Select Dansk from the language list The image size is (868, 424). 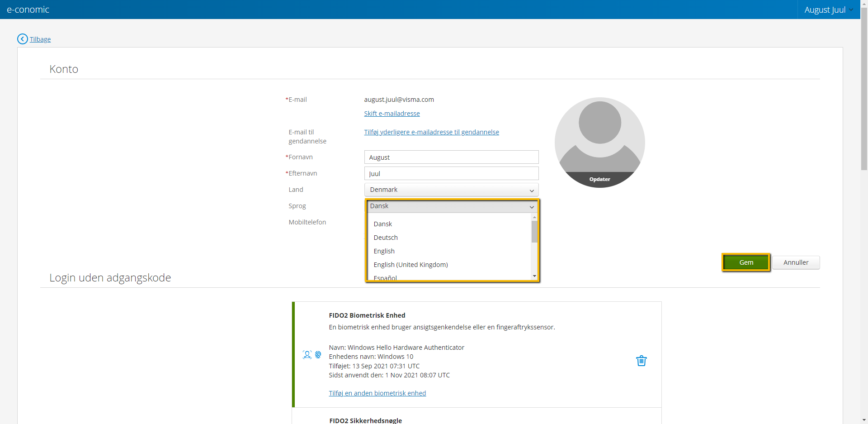[x=382, y=224]
